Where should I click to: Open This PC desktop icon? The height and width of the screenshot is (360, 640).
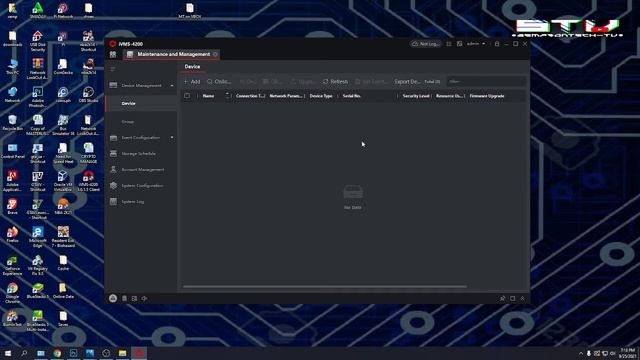point(12,67)
